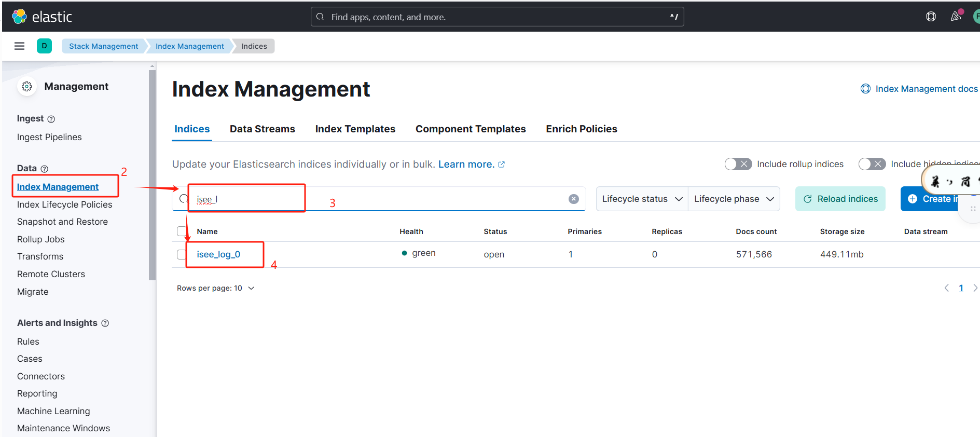The image size is (980, 437).
Task: Sort by Docs count column header
Action: (756, 231)
